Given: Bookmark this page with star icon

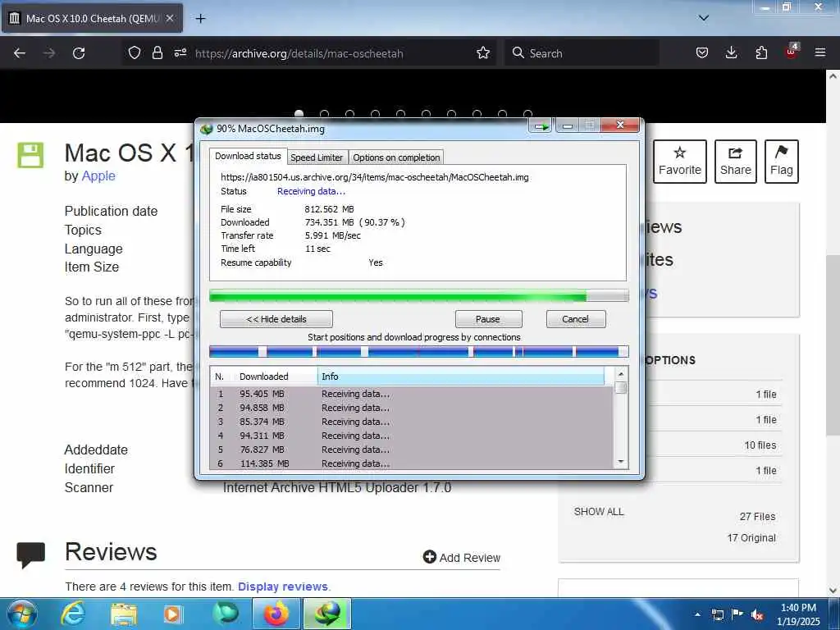Looking at the screenshot, I should click(x=482, y=52).
